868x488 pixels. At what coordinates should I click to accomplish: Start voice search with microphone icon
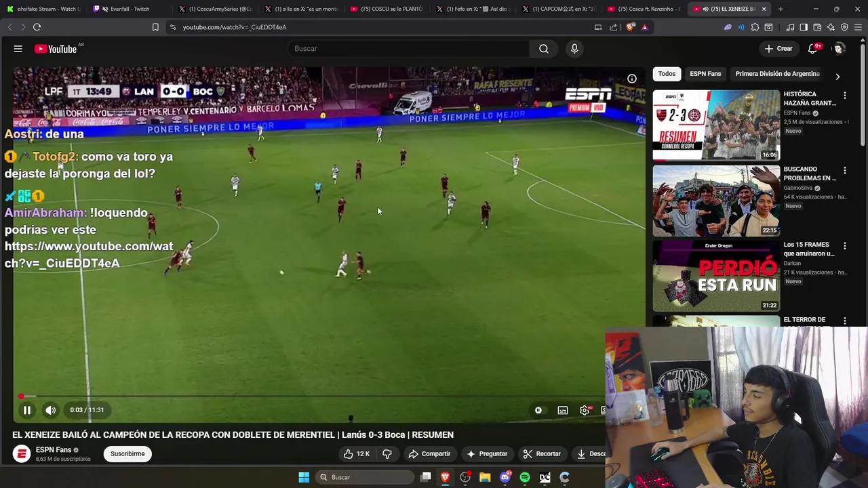coord(574,49)
